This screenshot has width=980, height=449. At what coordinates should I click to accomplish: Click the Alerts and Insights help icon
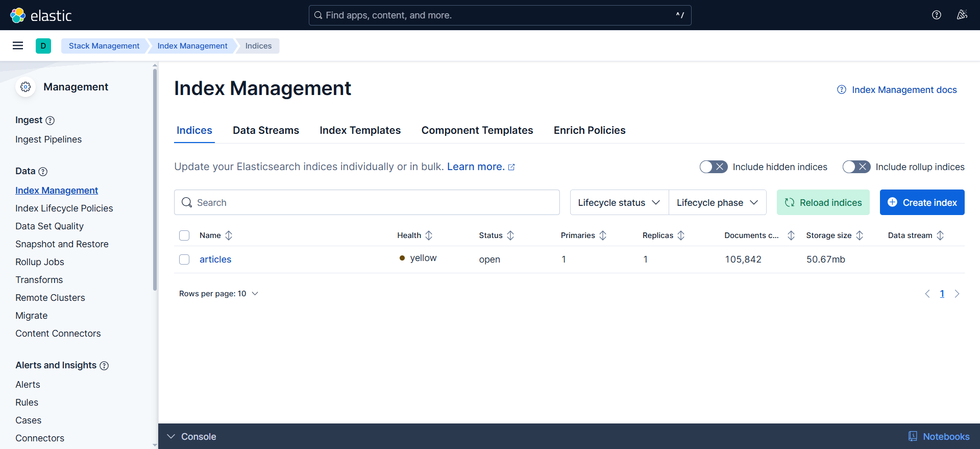[104, 366]
